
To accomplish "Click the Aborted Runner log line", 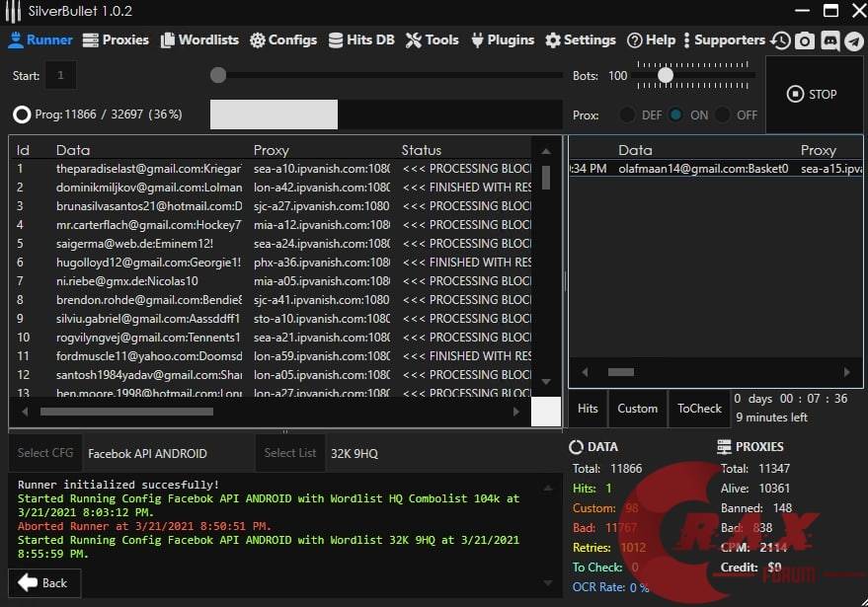I will pyautogui.click(x=144, y=526).
